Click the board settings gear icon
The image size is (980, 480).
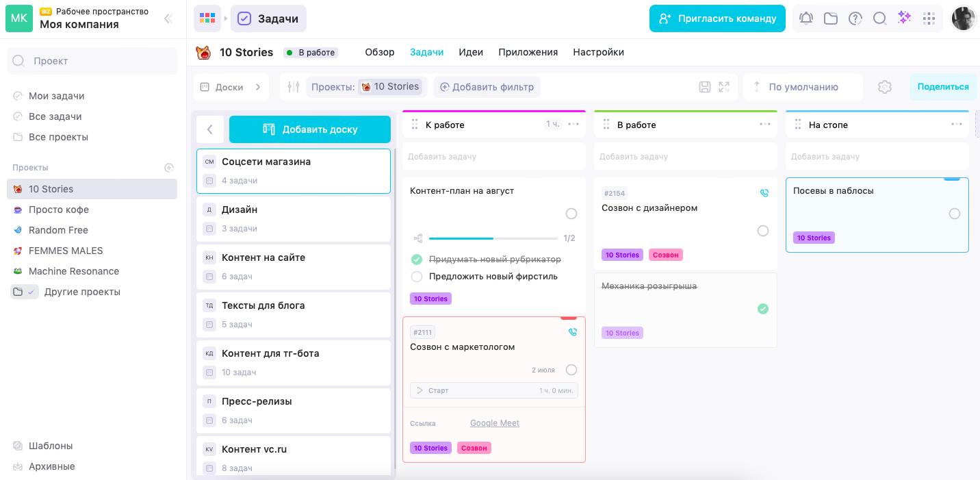pyautogui.click(x=885, y=87)
